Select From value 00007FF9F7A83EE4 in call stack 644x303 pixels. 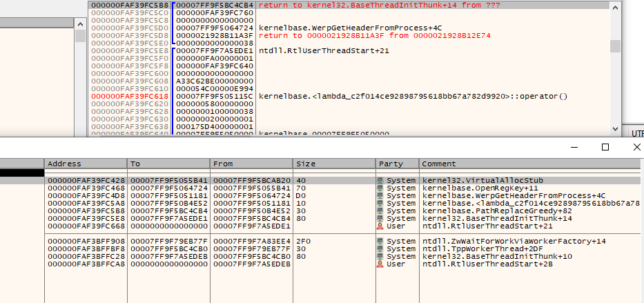tap(253, 242)
